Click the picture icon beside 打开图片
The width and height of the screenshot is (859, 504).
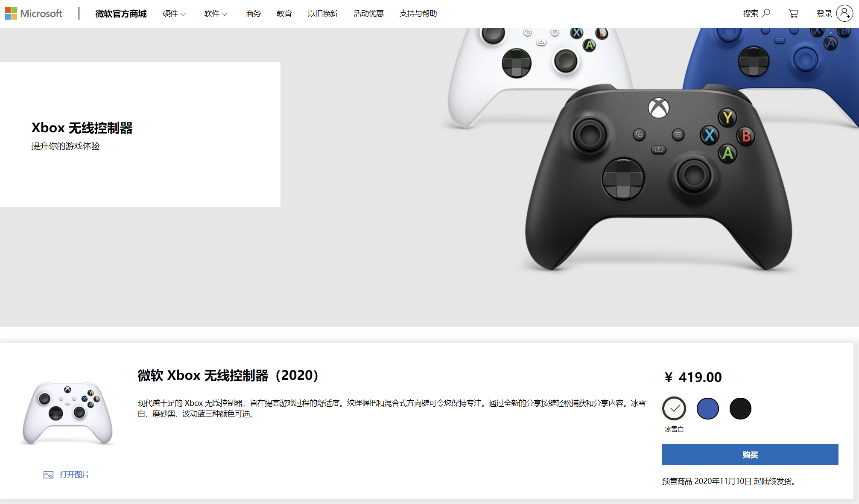pyautogui.click(x=48, y=475)
